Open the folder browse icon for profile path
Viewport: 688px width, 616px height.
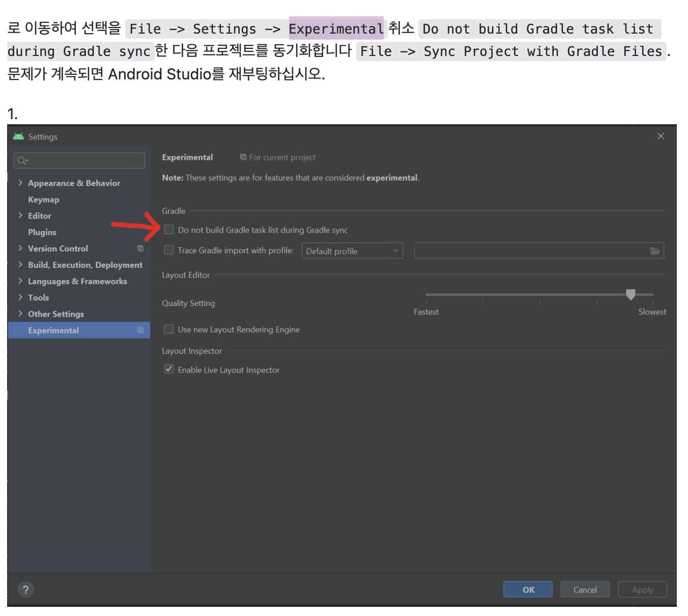pyautogui.click(x=655, y=251)
